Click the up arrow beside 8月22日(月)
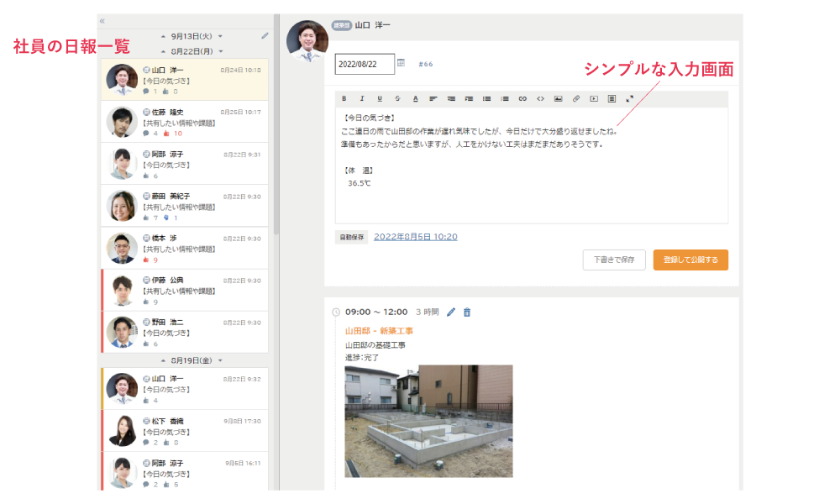This screenshot has height=504, width=840. point(164,51)
